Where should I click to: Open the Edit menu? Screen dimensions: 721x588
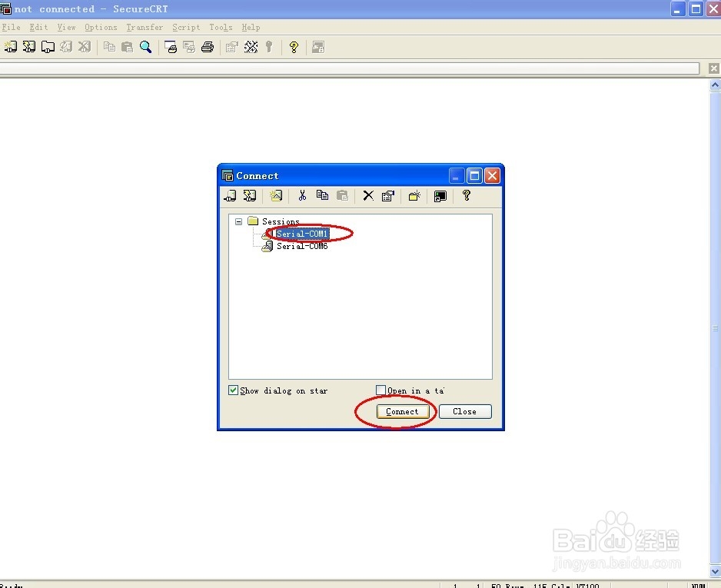[38, 28]
